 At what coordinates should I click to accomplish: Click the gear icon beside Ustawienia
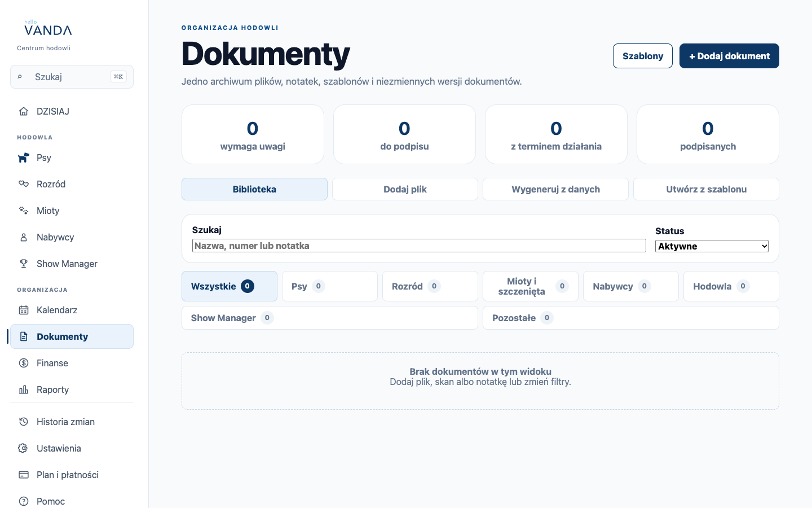[x=24, y=448]
